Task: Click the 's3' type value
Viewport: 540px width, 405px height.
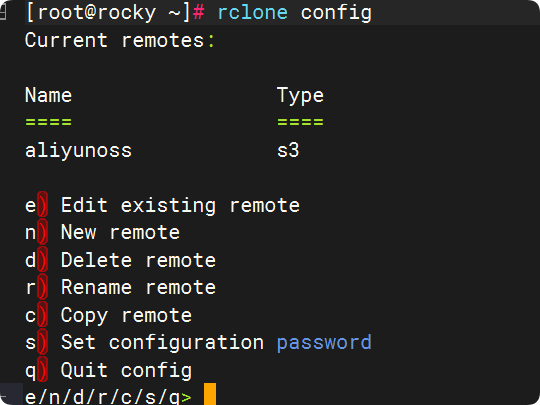Action: tap(288, 150)
